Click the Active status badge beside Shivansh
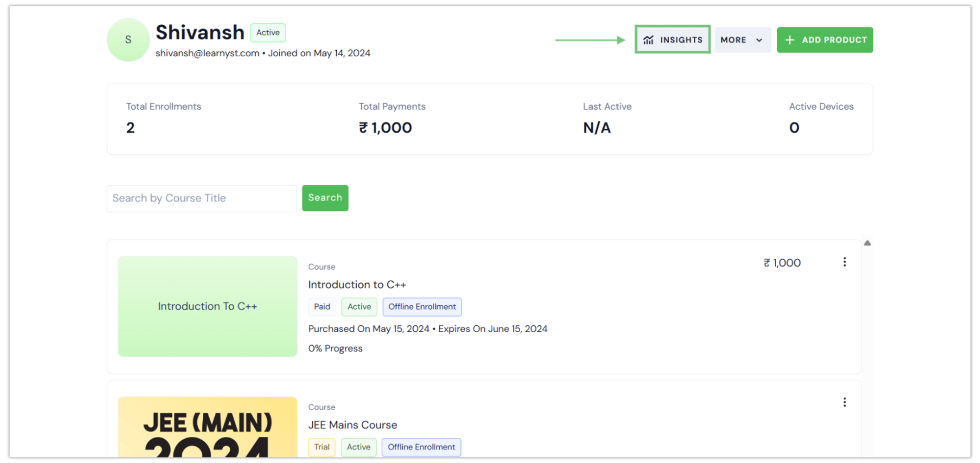Screen dimensions: 980x463 (x=268, y=32)
